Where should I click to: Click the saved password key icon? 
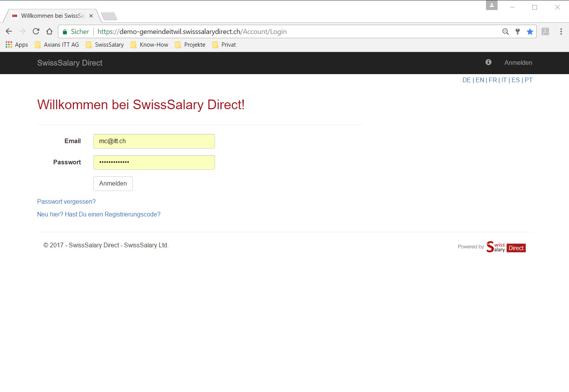[x=518, y=32]
